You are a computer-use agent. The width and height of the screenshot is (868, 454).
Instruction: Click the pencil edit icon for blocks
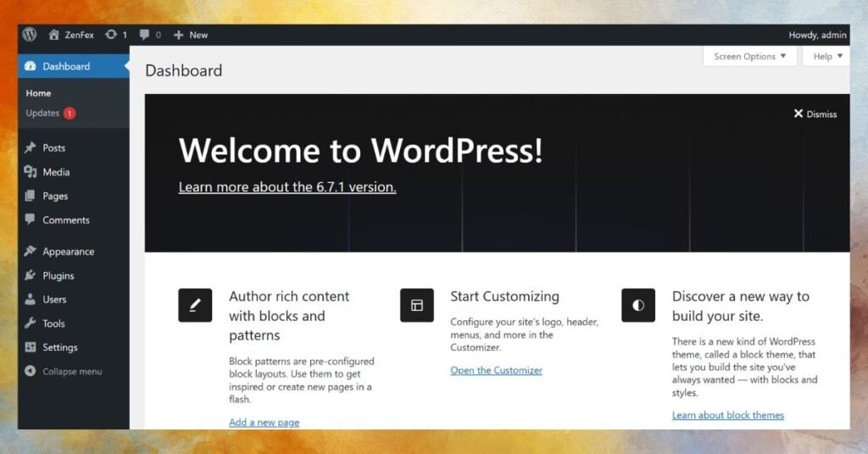click(x=195, y=305)
